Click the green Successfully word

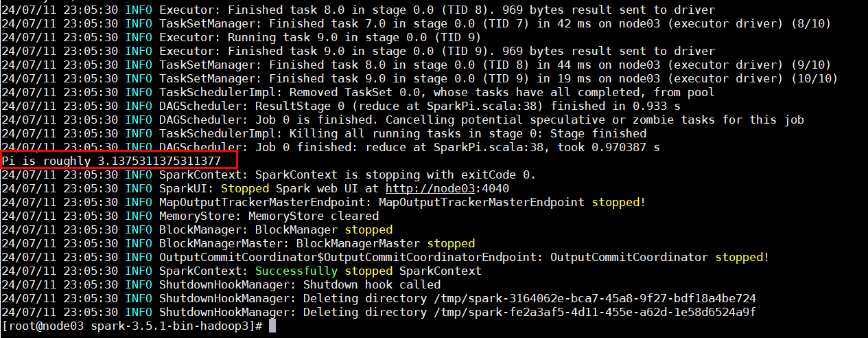point(296,271)
